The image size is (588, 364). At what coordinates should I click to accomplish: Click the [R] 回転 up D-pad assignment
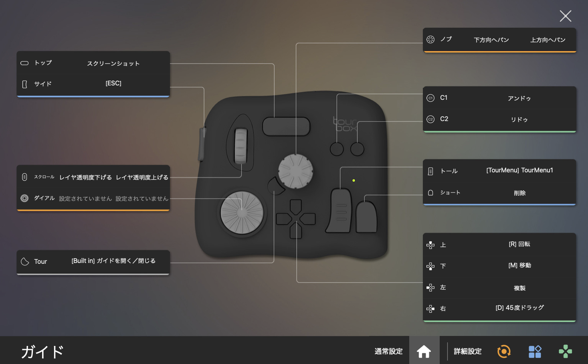click(519, 244)
